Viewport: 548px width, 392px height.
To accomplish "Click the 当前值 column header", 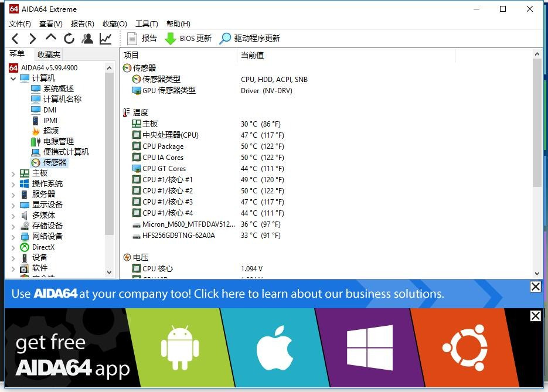I will tap(253, 55).
